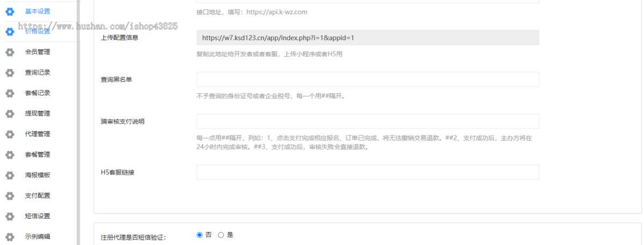Click the gear icon beside 价格设置
The width and height of the screenshot is (644, 245).
click(10, 32)
